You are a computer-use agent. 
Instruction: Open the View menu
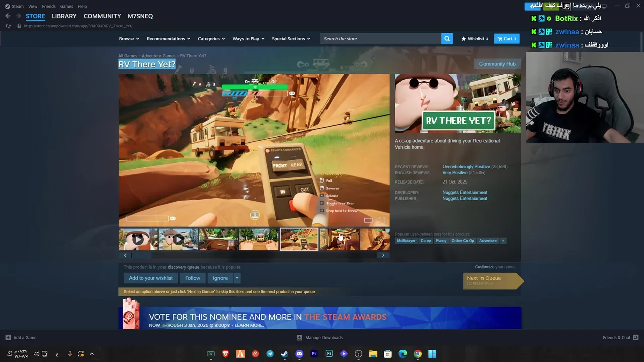coord(33,6)
